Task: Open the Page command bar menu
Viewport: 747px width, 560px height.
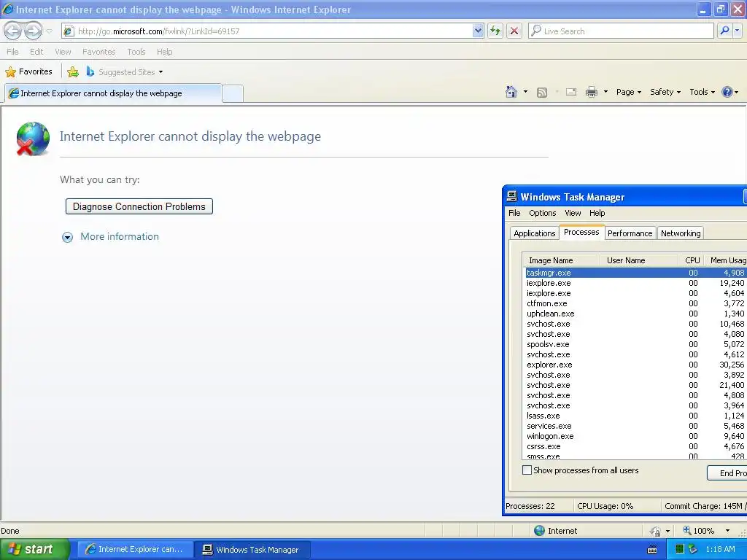Action: pos(628,92)
